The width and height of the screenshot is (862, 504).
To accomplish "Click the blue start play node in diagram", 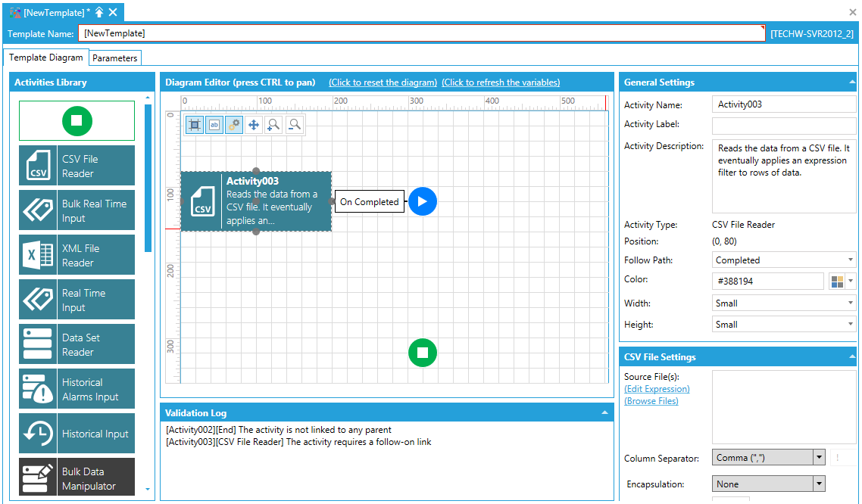I will coord(423,201).
